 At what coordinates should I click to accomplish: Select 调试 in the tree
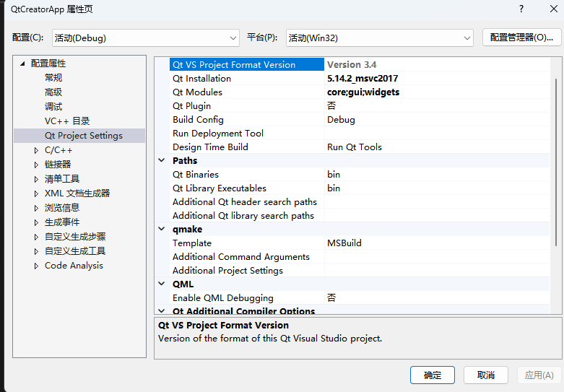53,106
